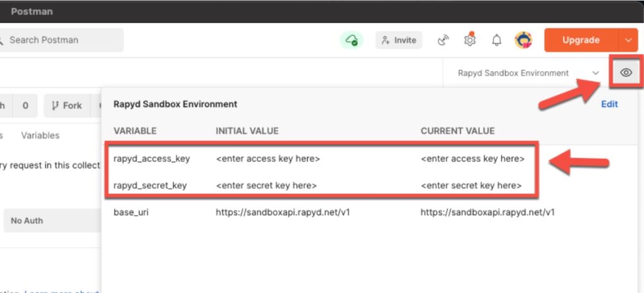
Task: Toggle the environment quick look eye icon
Action: (x=626, y=73)
